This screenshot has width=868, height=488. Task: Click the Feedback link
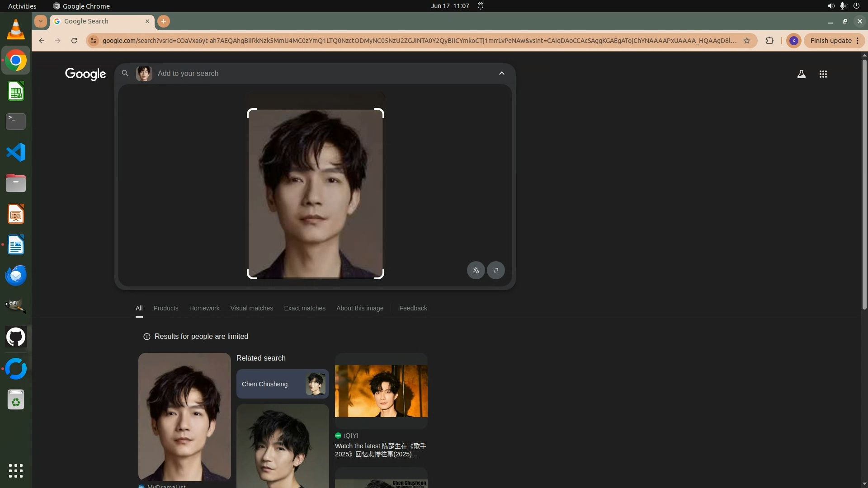[413, 308]
